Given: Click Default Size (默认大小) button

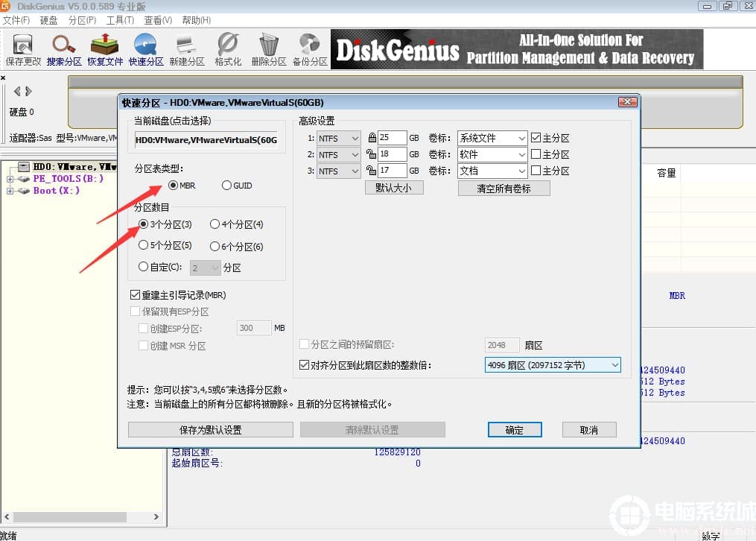Looking at the screenshot, I should 394,188.
